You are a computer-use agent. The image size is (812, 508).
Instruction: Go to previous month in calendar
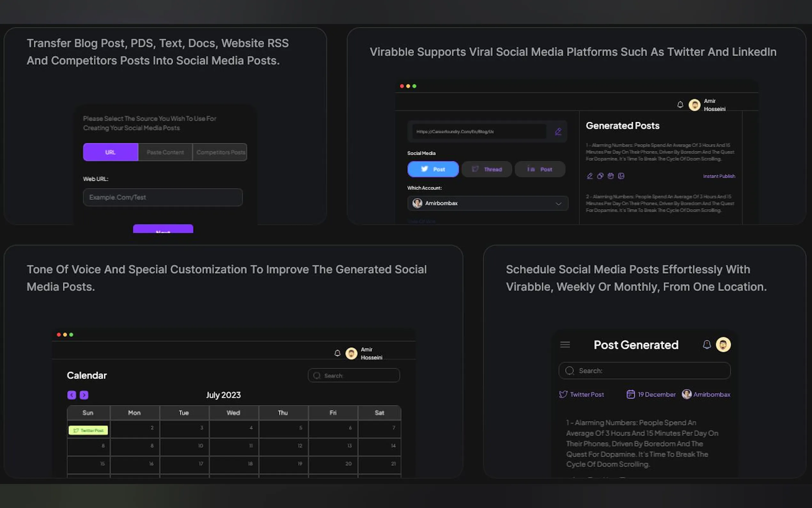point(72,395)
